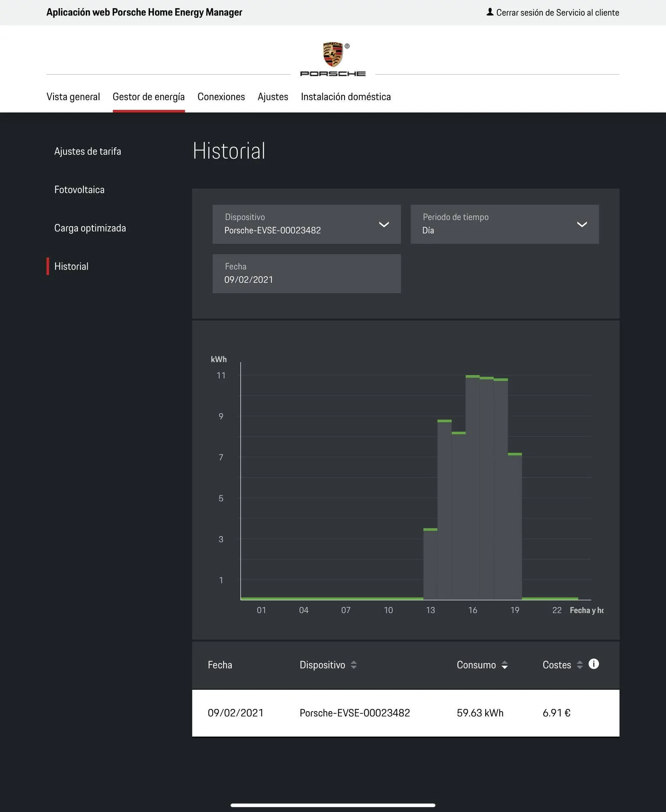666x812 pixels.
Task: Click the tallest chart bar at hour 16
Action: pos(472,487)
